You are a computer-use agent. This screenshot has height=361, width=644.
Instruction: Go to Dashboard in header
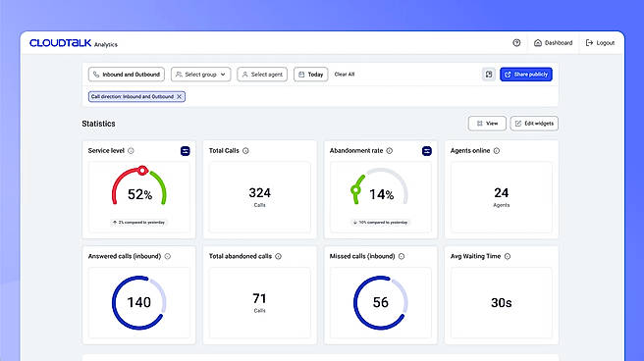click(x=554, y=42)
